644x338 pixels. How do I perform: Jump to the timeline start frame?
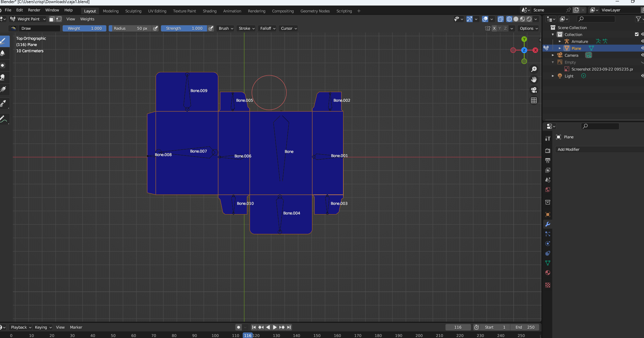point(254,327)
